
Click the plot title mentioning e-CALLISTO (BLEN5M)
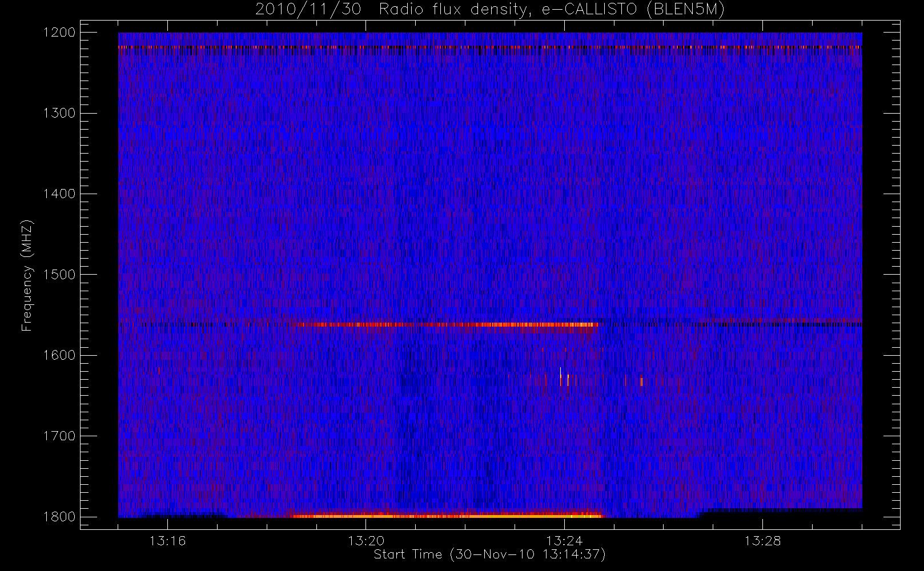tap(490, 9)
